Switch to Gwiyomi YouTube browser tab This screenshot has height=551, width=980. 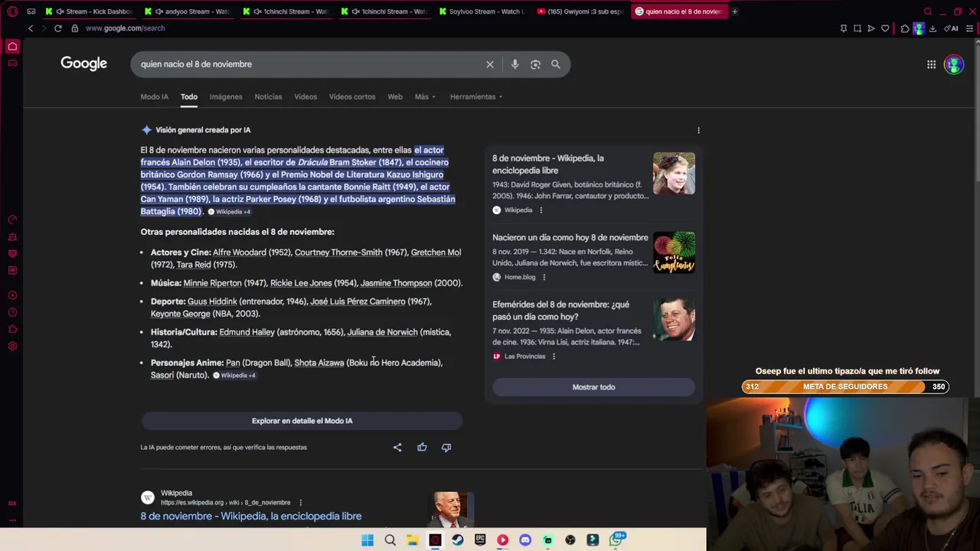point(582,11)
